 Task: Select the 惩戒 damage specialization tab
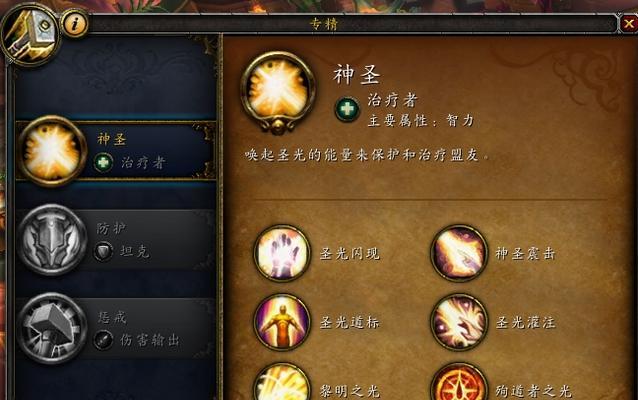(116, 328)
